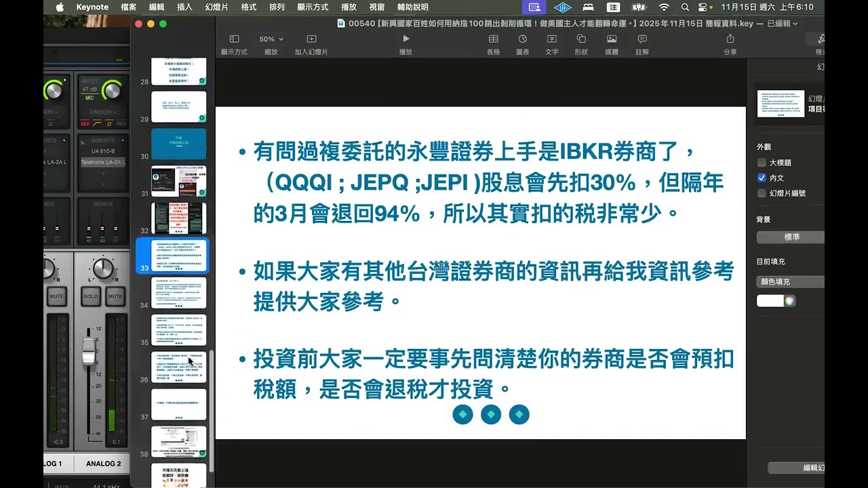Enable the 大標題 (Title) checkbox
This screenshot has width=868, height=488.
[x=762, y=163]
